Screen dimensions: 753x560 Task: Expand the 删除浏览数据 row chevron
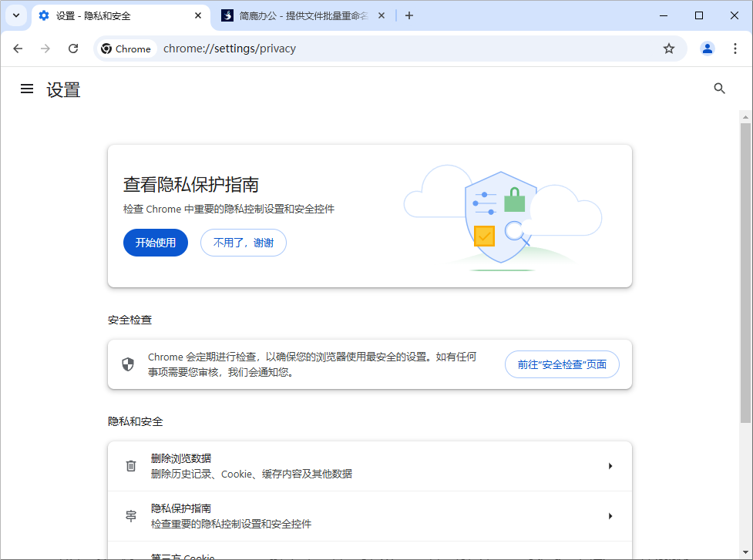(x=610, y=465)
